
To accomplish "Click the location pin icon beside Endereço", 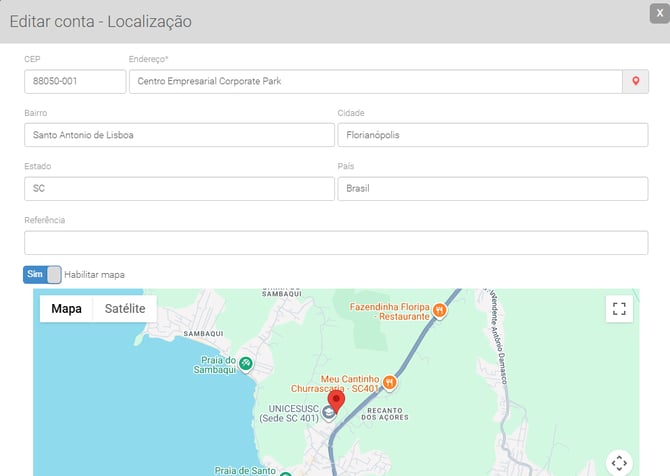I will point(635,81).
